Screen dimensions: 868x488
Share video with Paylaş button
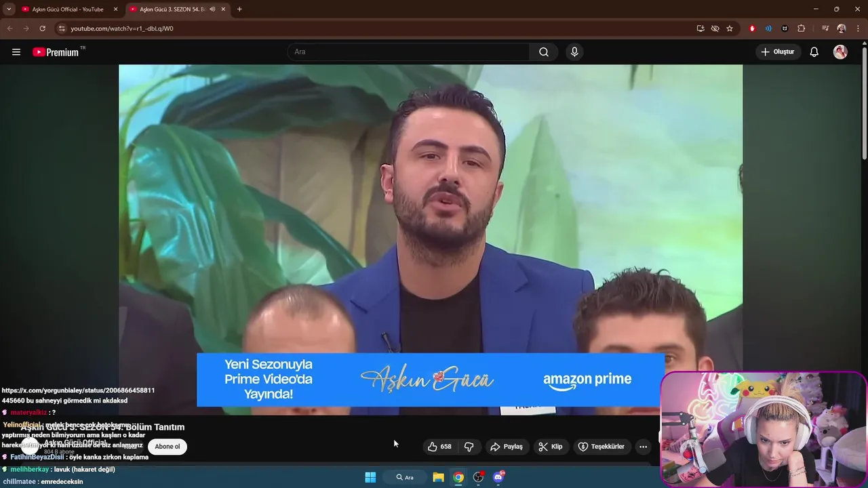coord(507,447)
